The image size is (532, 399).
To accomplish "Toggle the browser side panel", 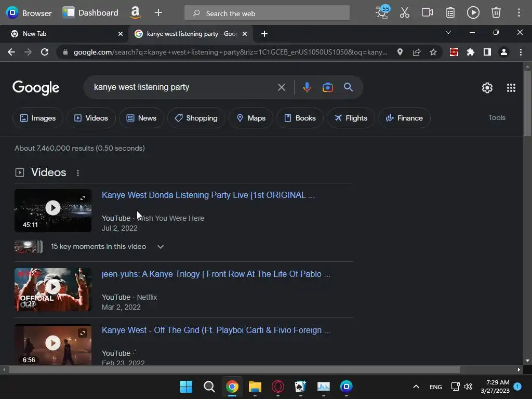I will [487, 52].
